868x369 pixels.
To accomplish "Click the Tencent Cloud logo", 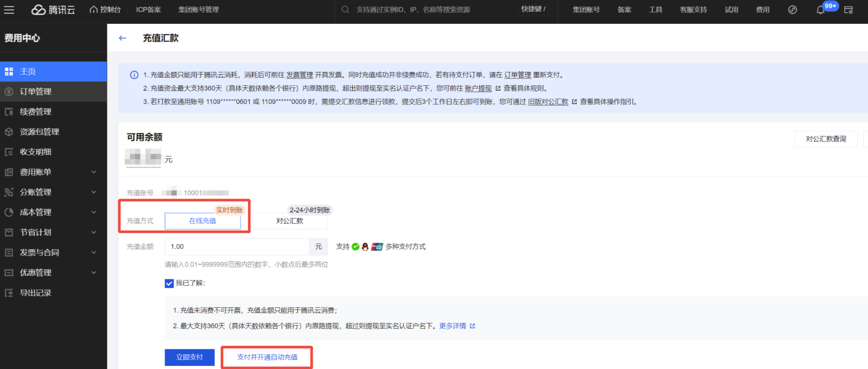I will [x=53, y=10].
